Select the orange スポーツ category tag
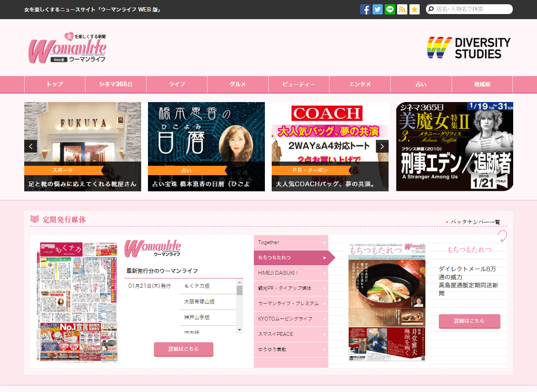Image resolution: width=537 pixels, height=392 pixels. point(64,170)
